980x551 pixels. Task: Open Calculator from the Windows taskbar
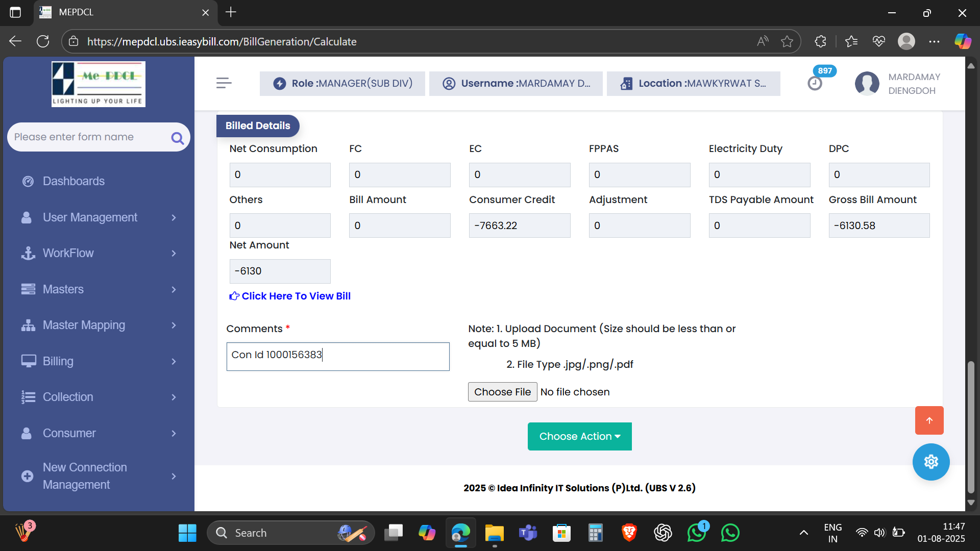[595, 533]
